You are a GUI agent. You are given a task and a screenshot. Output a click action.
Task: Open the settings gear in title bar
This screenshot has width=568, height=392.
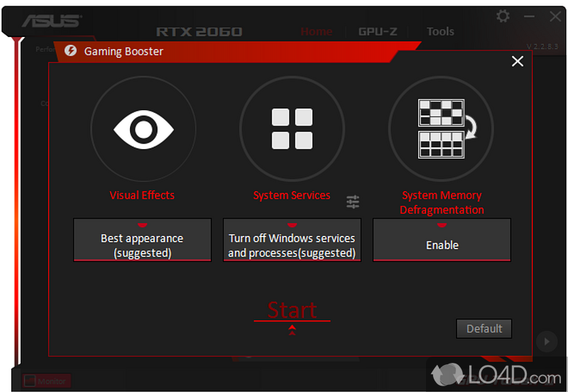[503, 16]
